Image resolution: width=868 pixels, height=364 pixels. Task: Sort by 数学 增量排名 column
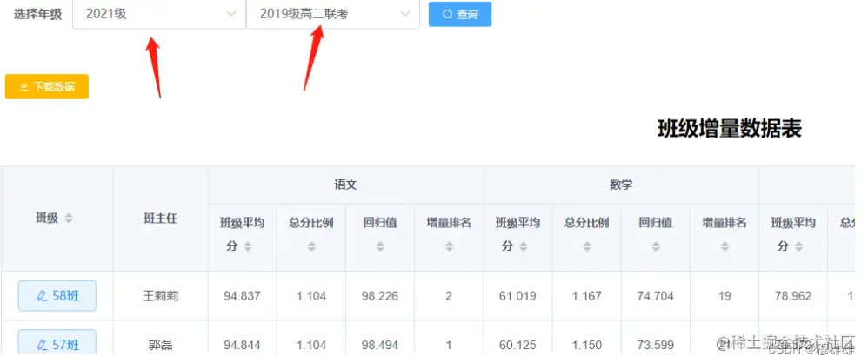click(724, 246)
